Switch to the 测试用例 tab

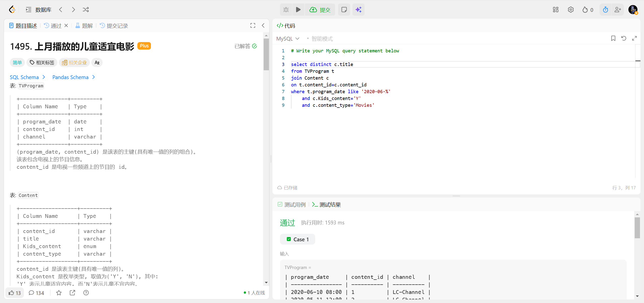pos(292,205)
